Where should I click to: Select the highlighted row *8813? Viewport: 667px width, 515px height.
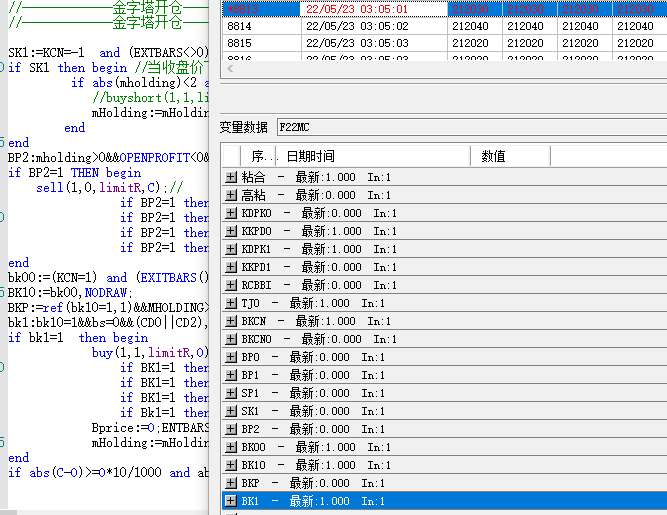click(445, 9)
